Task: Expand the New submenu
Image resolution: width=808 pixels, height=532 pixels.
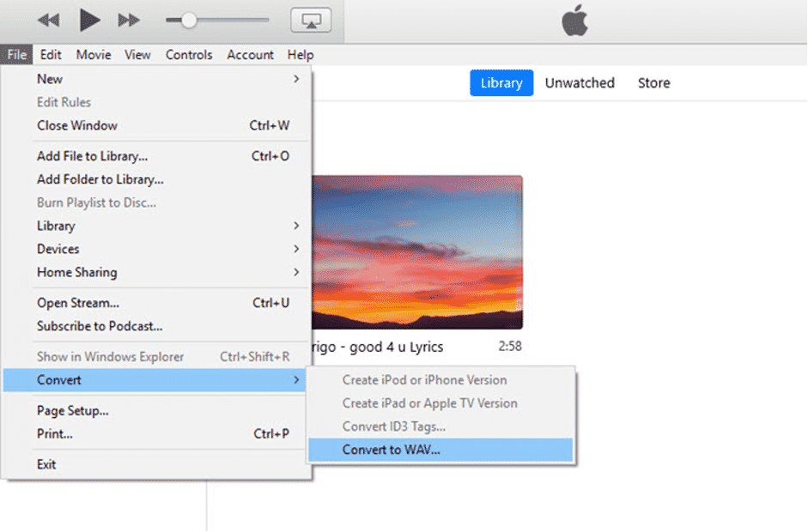Action: (50, 79)
